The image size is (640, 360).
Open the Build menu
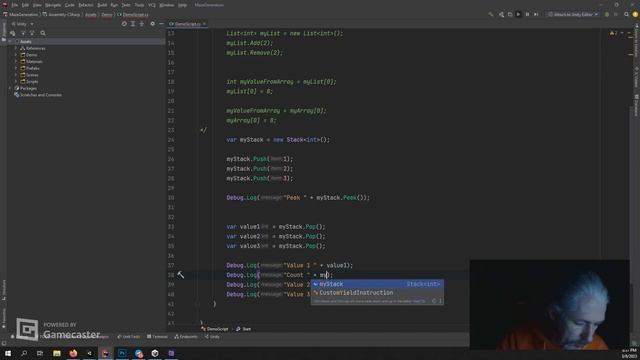[x=102, y=5]
